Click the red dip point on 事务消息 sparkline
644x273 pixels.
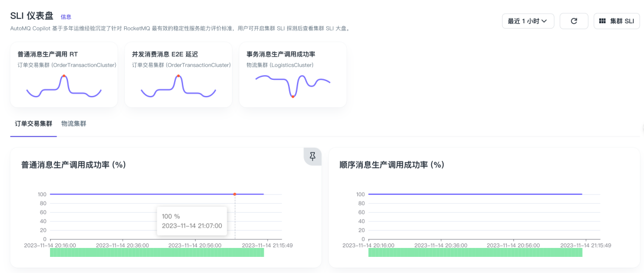click(x=293, y=96)
